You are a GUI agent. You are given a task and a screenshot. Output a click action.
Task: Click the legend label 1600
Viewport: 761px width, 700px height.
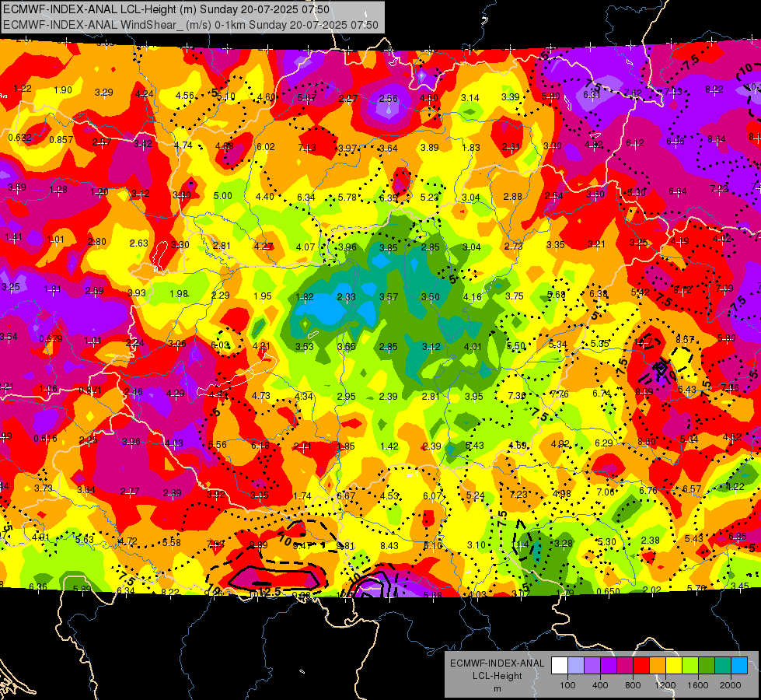click(x=698, y=685)
